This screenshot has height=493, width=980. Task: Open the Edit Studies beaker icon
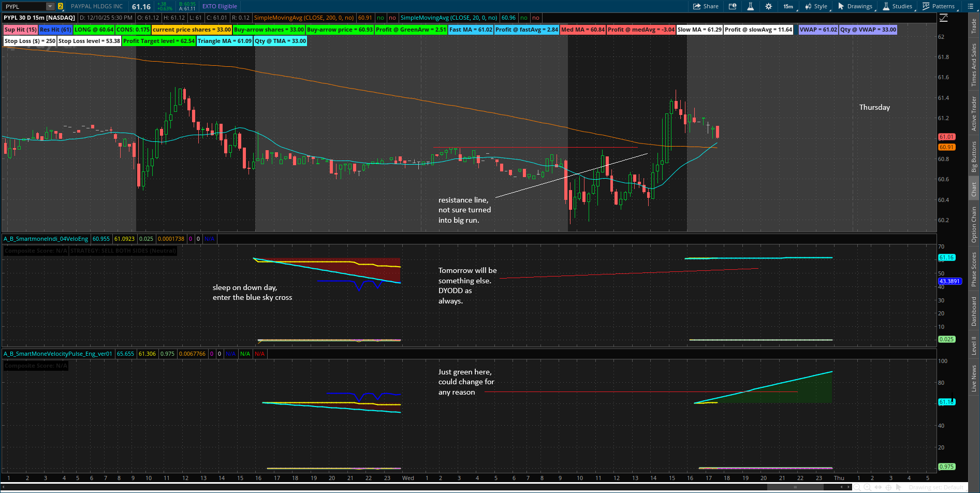click(750, 6)
